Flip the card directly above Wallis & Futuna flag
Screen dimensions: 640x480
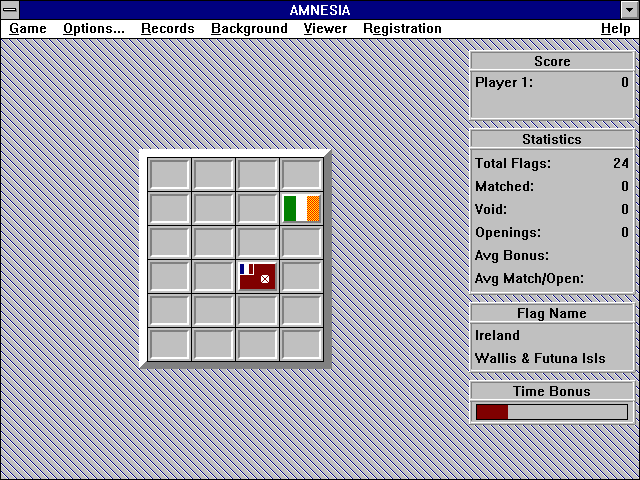point(258,242)
